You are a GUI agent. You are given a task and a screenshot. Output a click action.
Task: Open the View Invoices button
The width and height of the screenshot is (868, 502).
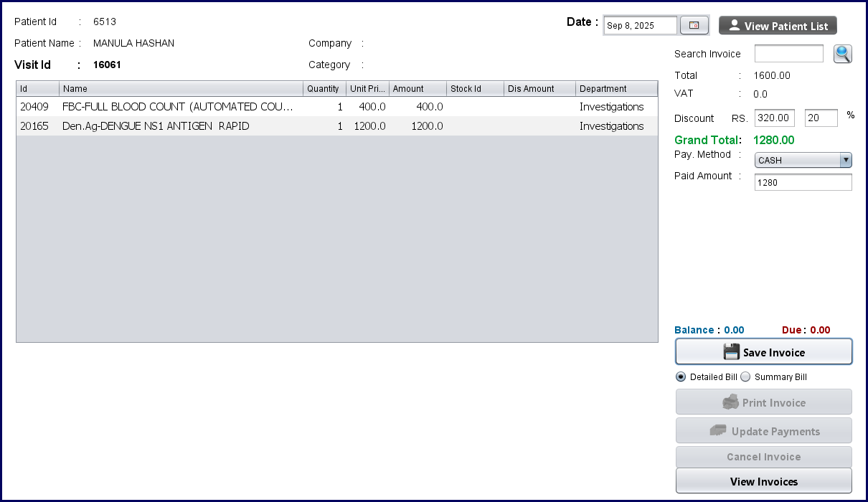[x=763, y=481]
